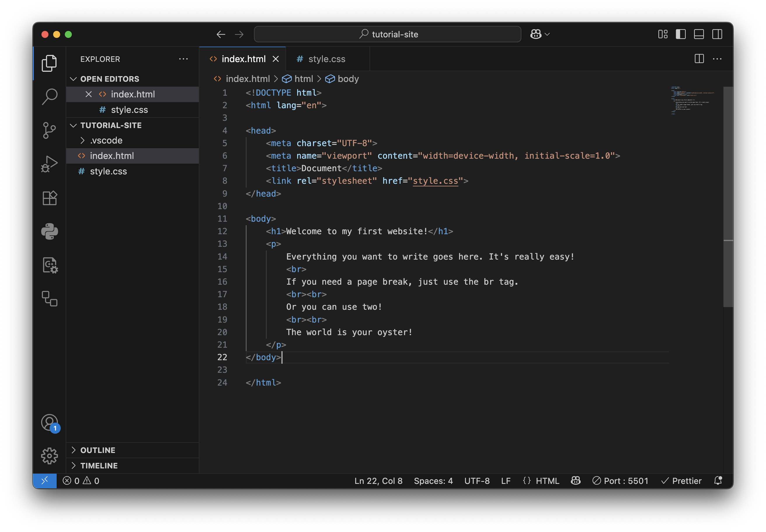Open editor More Actions ellipsis

pos(717,59)
